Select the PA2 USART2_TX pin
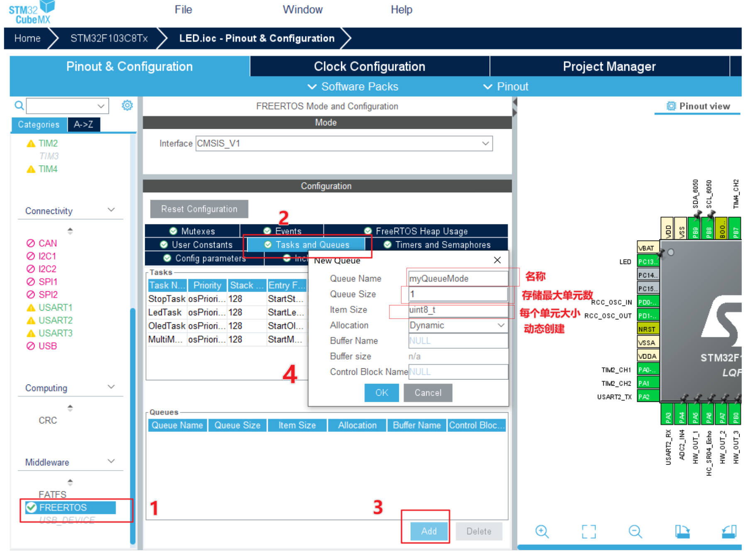 [648, 397]
